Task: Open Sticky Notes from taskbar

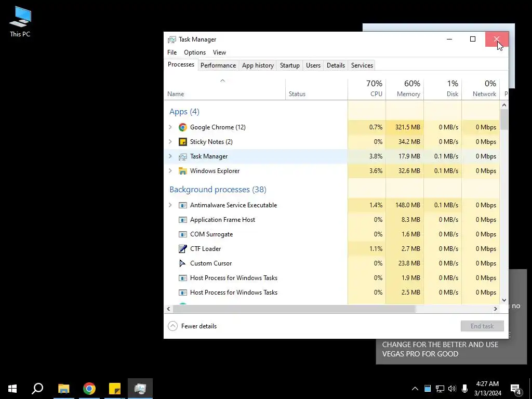Action: point(115,389)
